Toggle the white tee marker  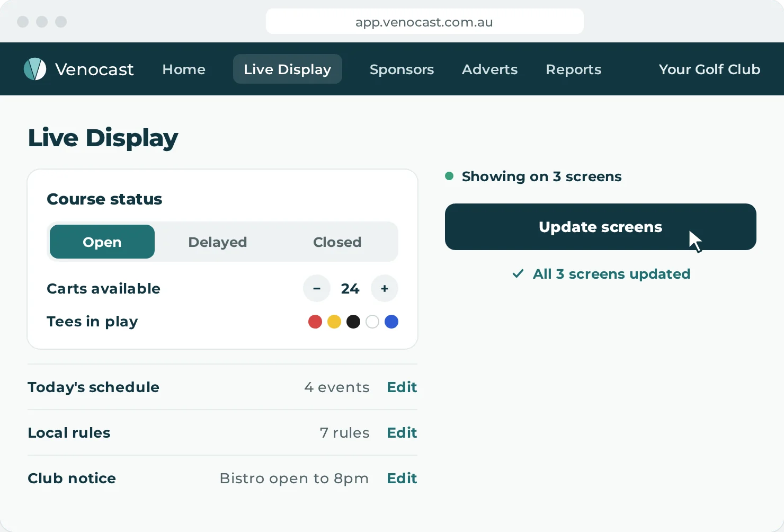[372, 322]
